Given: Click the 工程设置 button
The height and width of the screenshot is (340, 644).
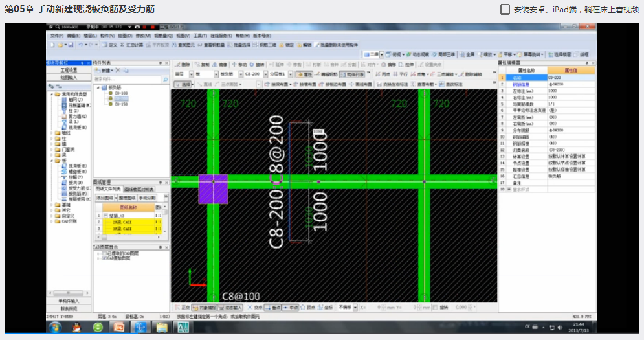Looking at the screenshot, I should [x=68, y=70].
